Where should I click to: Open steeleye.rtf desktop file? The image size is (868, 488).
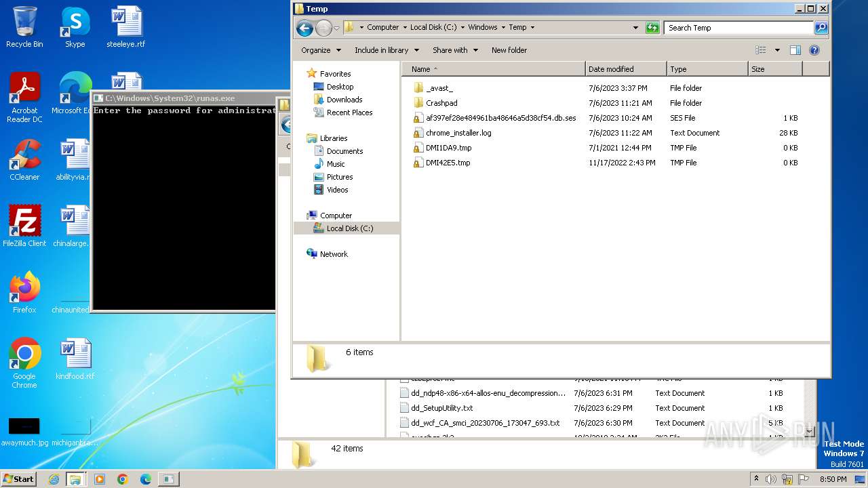(x=126, y=28)
